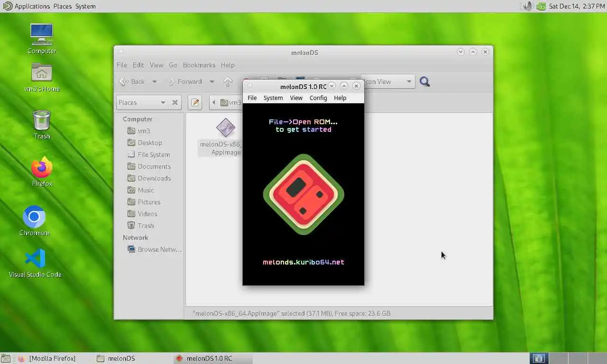Screen dimensions: 607x364
Task: Select Browse Network in sidebar
Action: 159,249
